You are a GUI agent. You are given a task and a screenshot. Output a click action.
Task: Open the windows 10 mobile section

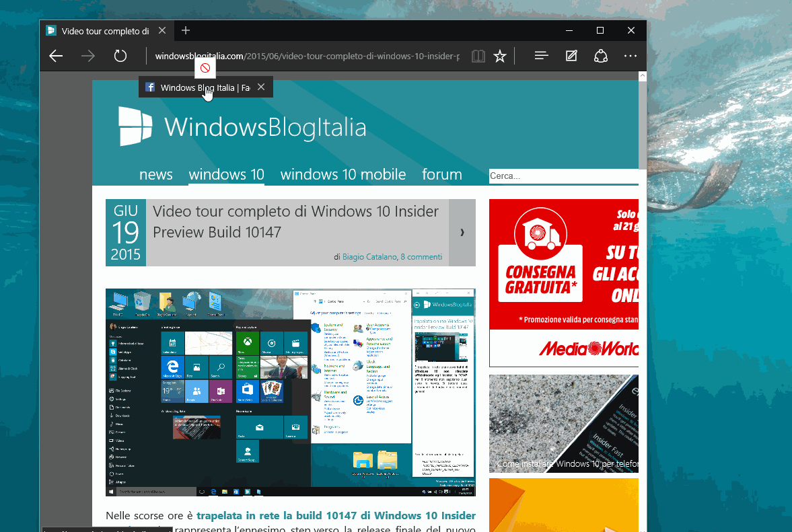pyautogui.click(x=343, y=175)
